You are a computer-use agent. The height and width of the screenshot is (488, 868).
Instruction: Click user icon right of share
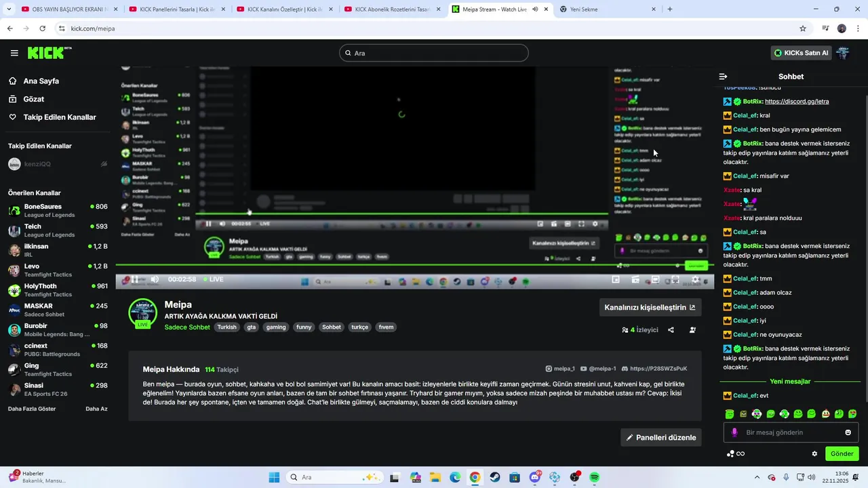tap(692, 330)
